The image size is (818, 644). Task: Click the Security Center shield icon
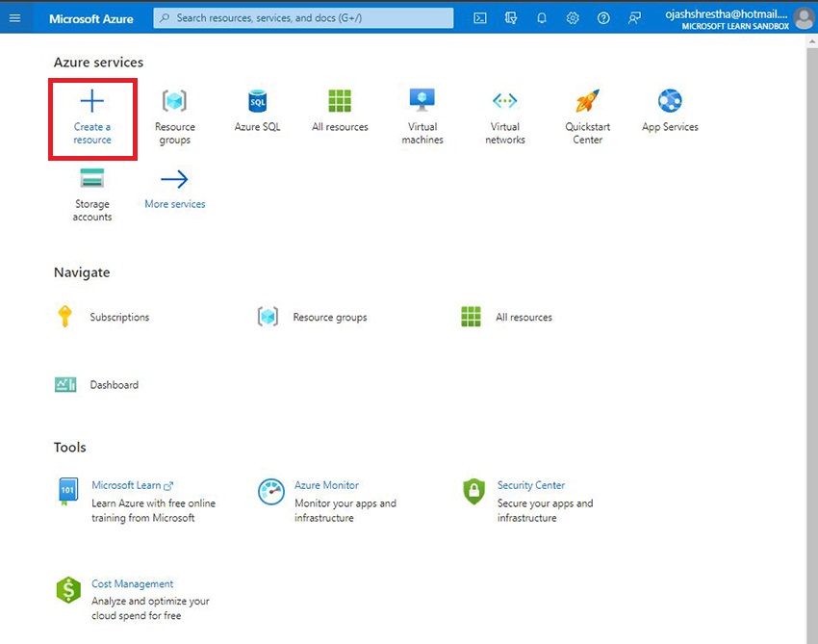(473, 492)
